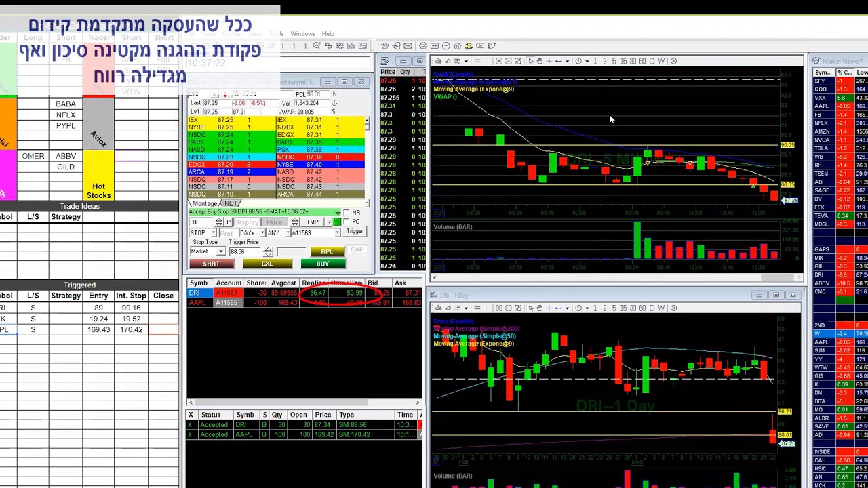Viewport: 868px width, 488px height.
Task: Click the positions panel horizontal scrollbar
Action: tap(303, 403)
